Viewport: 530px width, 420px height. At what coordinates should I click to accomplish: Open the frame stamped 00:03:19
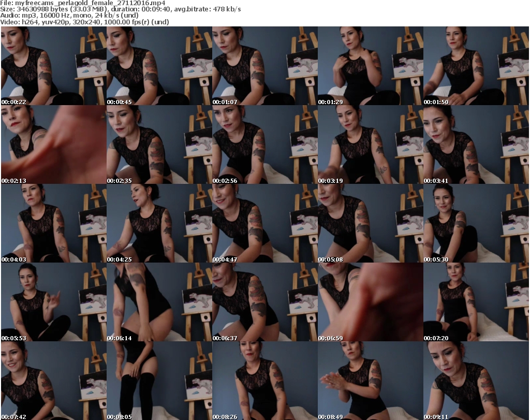371,144
